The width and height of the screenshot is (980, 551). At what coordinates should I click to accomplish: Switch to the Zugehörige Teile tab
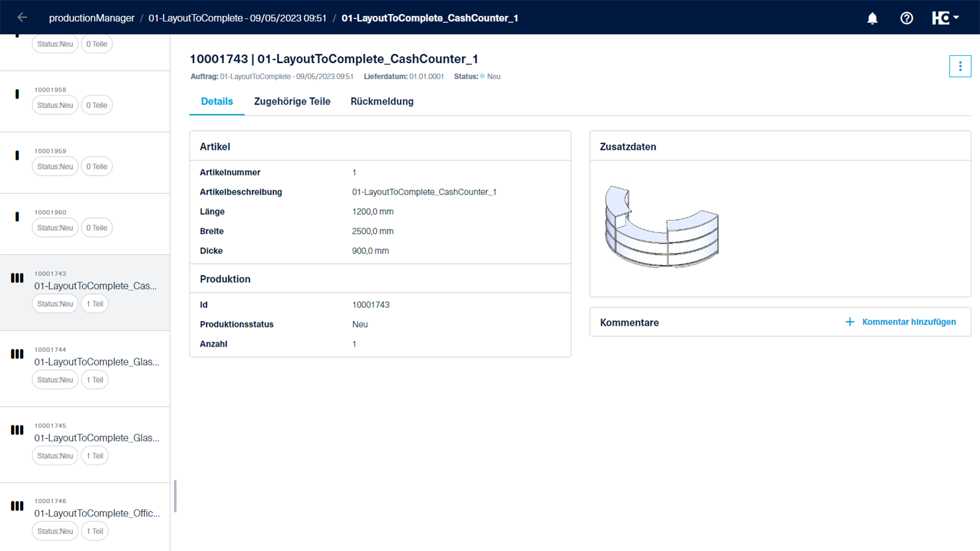292,102
